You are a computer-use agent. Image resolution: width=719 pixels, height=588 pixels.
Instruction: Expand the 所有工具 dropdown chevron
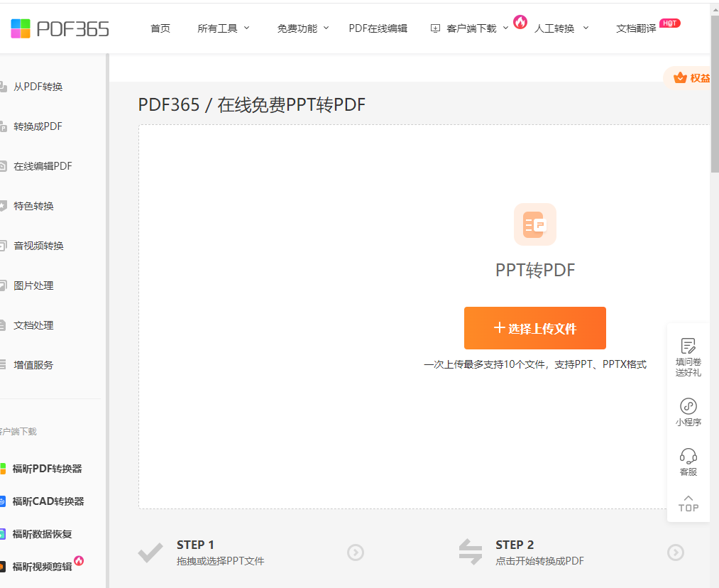247,28
